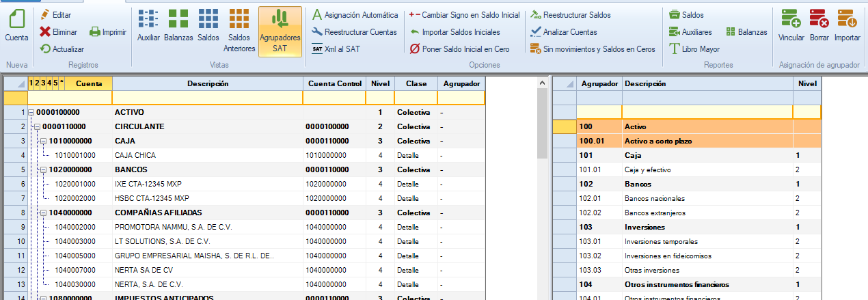Screen dimensions: 868x300
Task: Sort by the Descripción column header
Action: [207, 83]
